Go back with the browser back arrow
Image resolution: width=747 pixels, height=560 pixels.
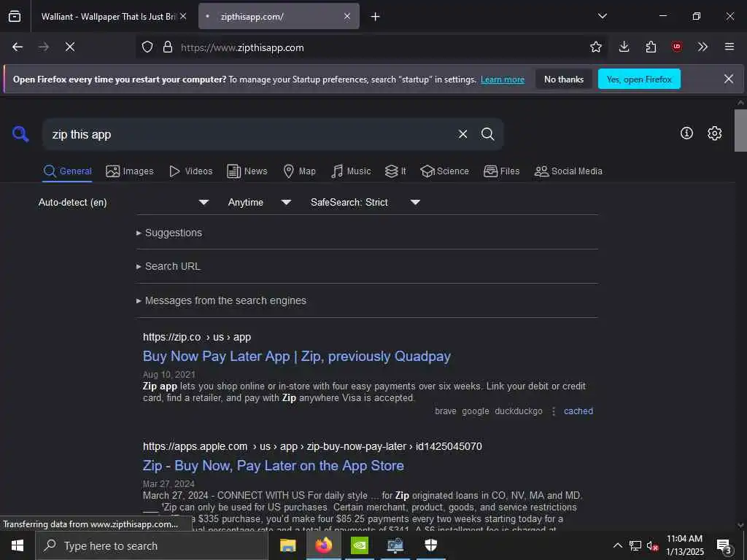click(18, 47)
